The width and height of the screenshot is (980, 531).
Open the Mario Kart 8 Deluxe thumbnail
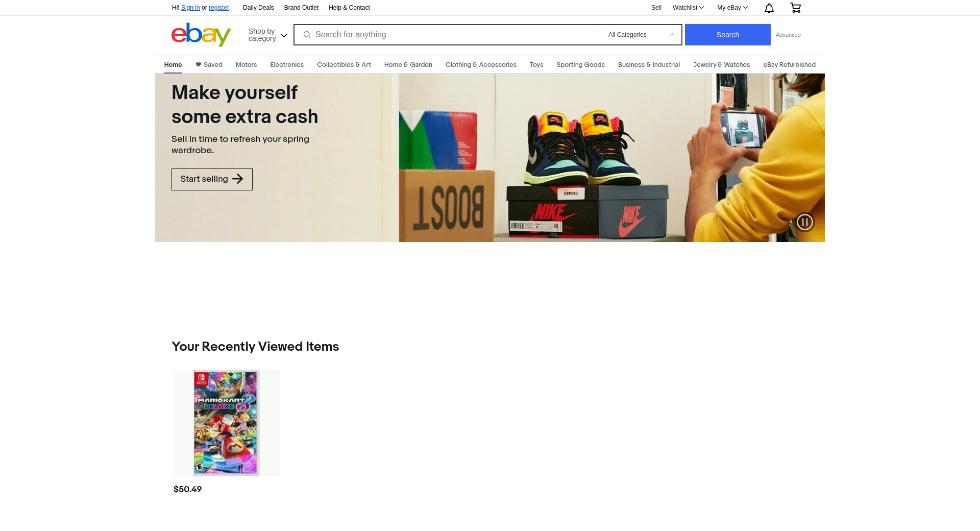tap(227, 423)
